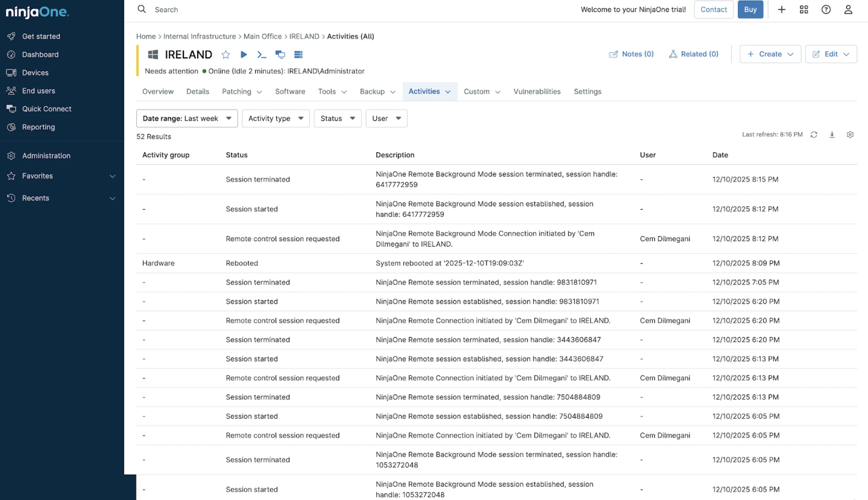Open Get started rocket icon

pos(11,36)
